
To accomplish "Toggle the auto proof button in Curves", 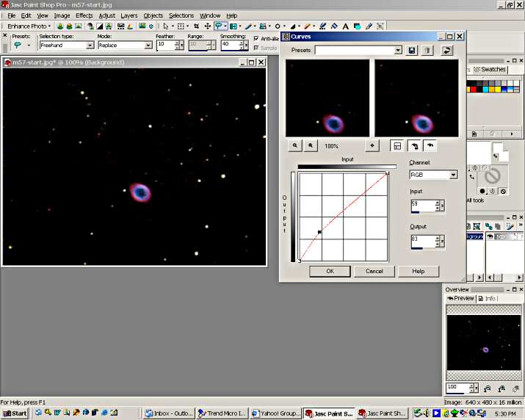I will (x=414, y=146).
